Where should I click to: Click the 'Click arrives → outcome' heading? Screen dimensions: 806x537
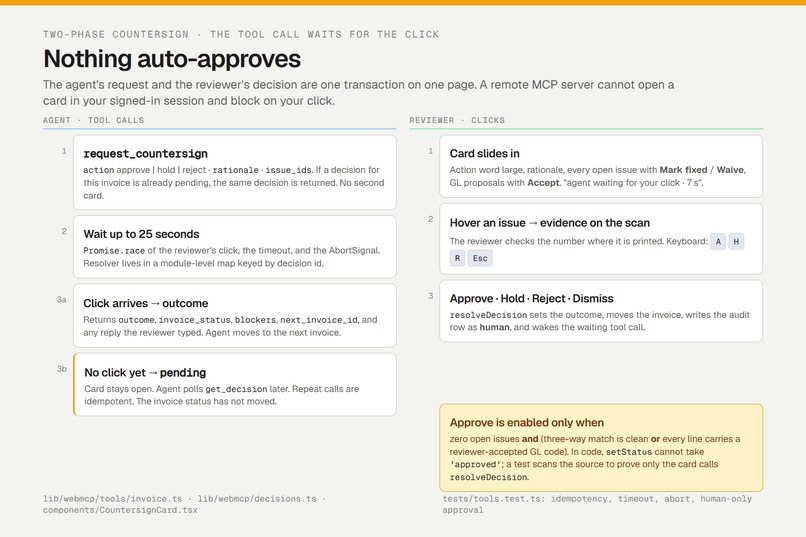pos(145,303)
